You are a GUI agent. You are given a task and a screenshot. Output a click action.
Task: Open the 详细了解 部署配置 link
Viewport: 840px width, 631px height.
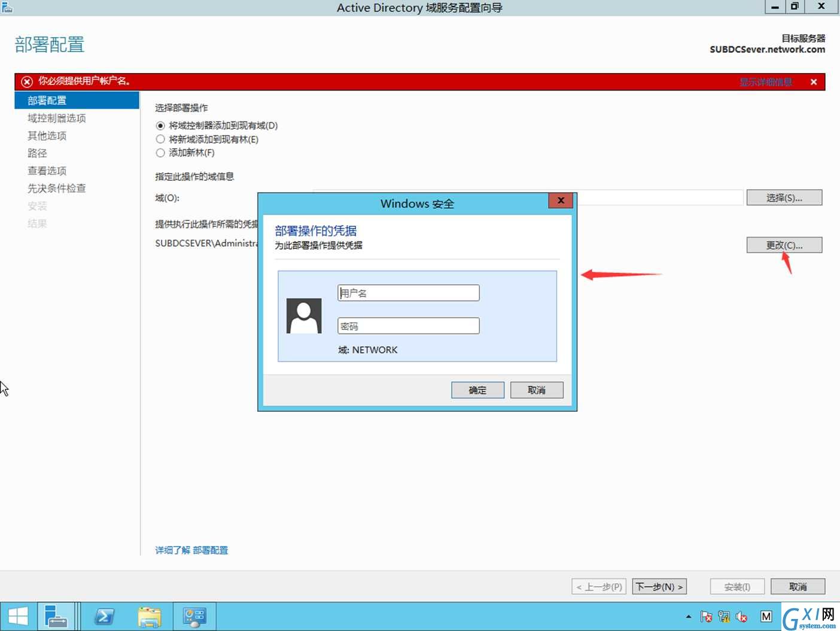coord(191,550)
